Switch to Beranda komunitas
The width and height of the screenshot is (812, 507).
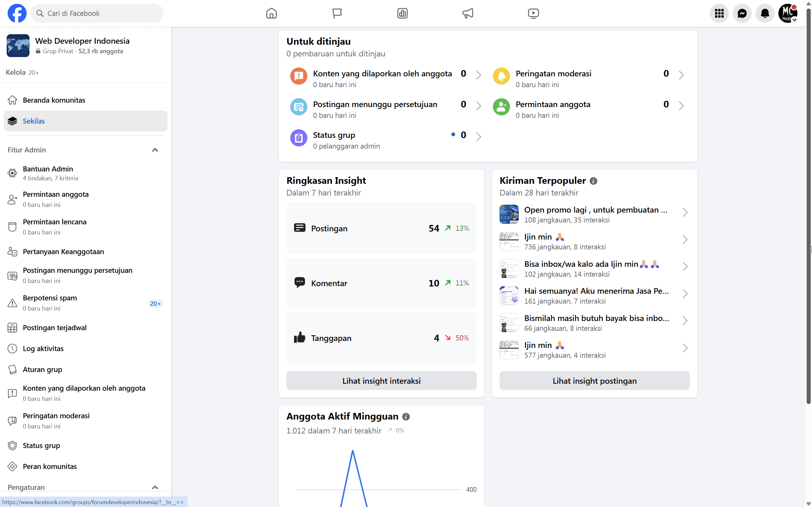point(54,100)
